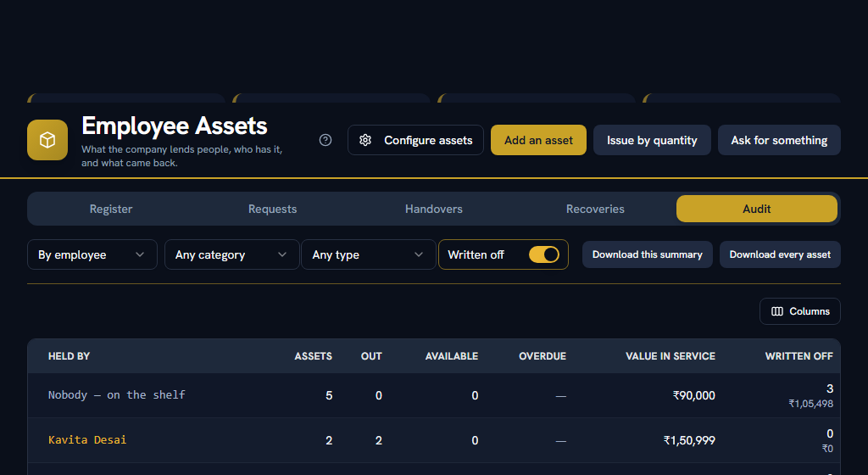Click Issue by quantity button
Viewport: 868px width, 475px height.
(x=652, y=140)
